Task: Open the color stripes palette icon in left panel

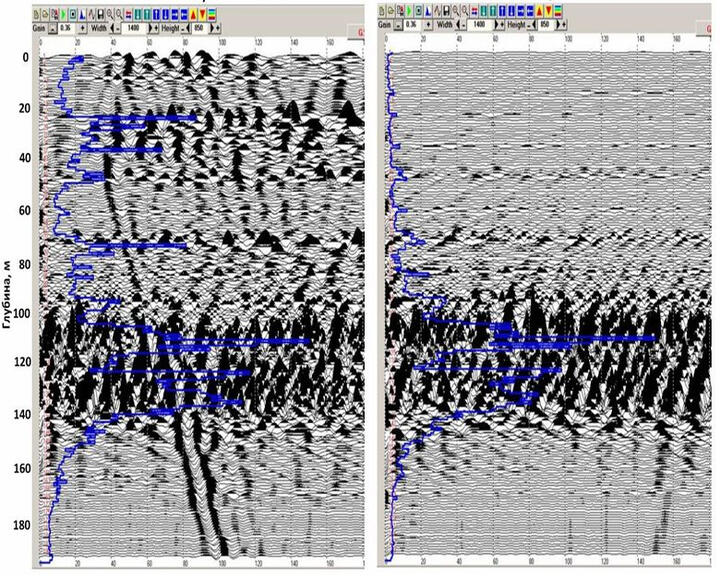Action: click(212, 13)
